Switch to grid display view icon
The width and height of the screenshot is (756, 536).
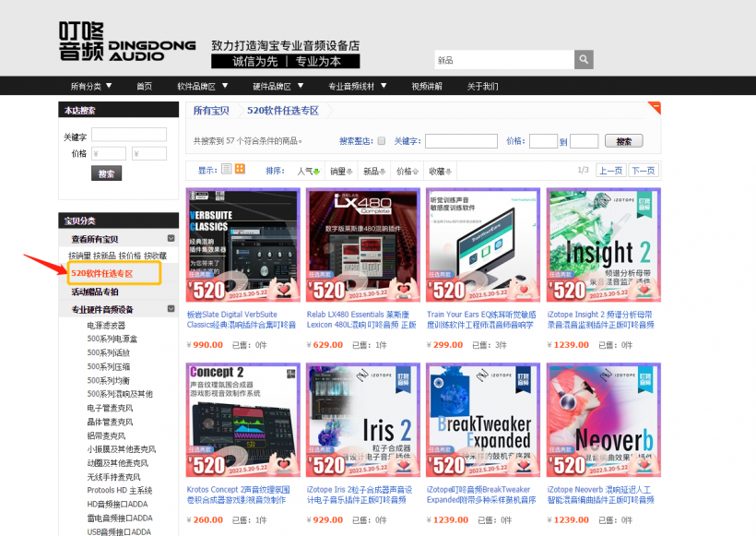point(240,169)
